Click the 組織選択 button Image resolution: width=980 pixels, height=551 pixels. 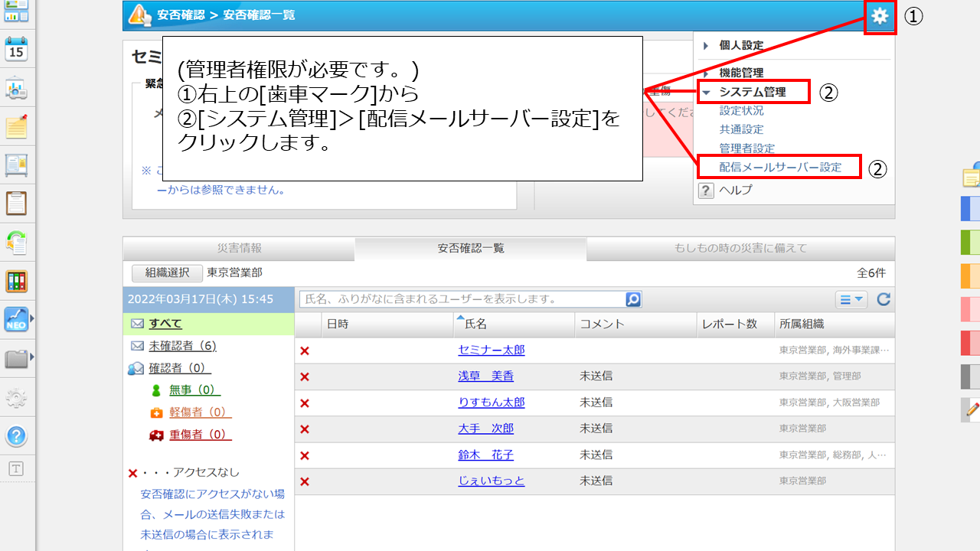click(167, 272)
